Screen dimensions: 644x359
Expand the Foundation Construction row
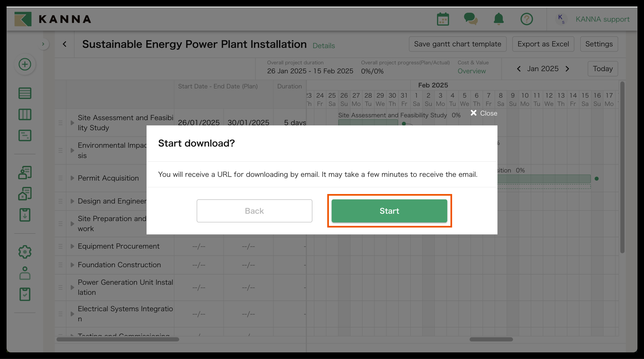click(x=72, y=265)
